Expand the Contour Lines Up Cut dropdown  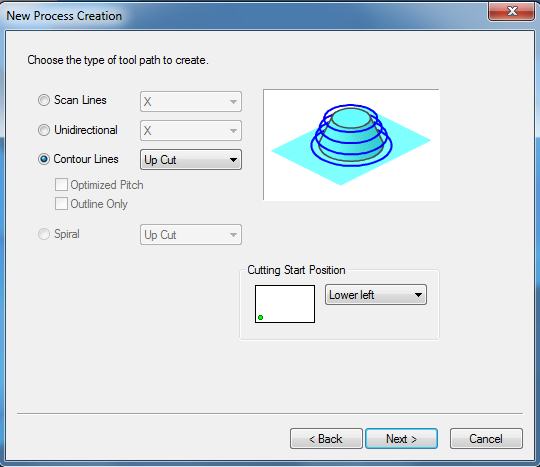(x=191, y=159)
